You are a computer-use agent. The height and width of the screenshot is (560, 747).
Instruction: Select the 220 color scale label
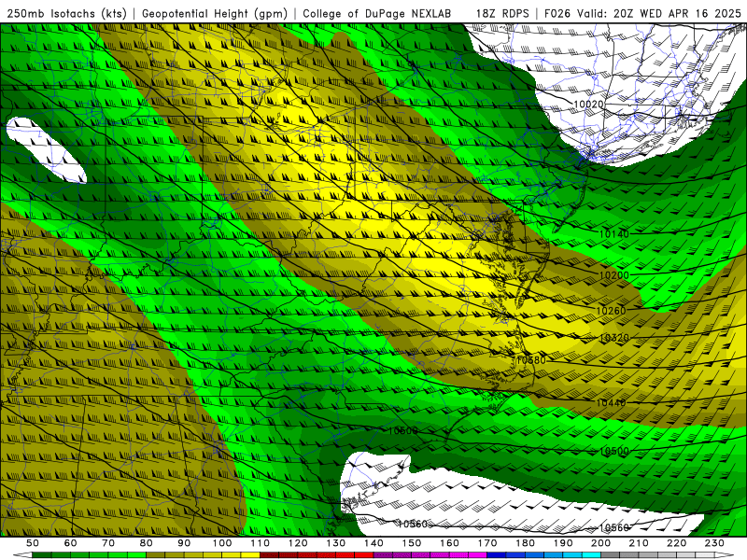[677, 543]
